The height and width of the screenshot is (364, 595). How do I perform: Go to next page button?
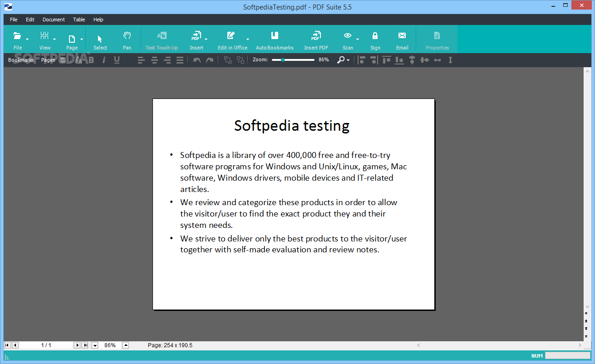click(77, 345)
